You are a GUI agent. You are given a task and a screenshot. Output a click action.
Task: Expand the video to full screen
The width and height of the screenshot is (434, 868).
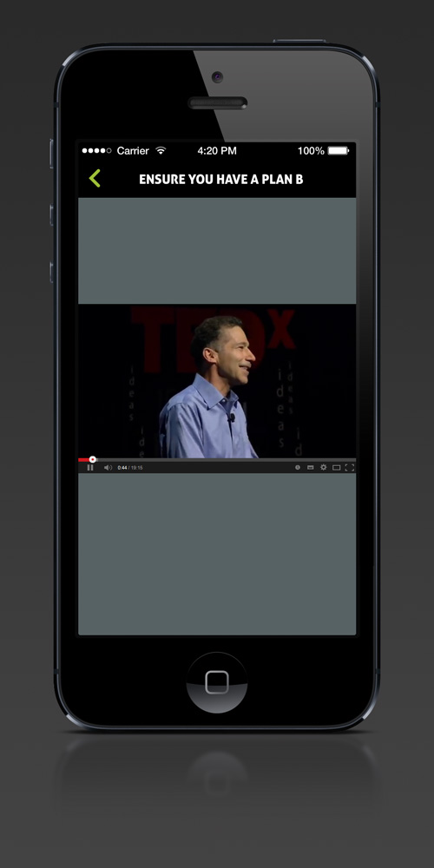coord(349,468)
